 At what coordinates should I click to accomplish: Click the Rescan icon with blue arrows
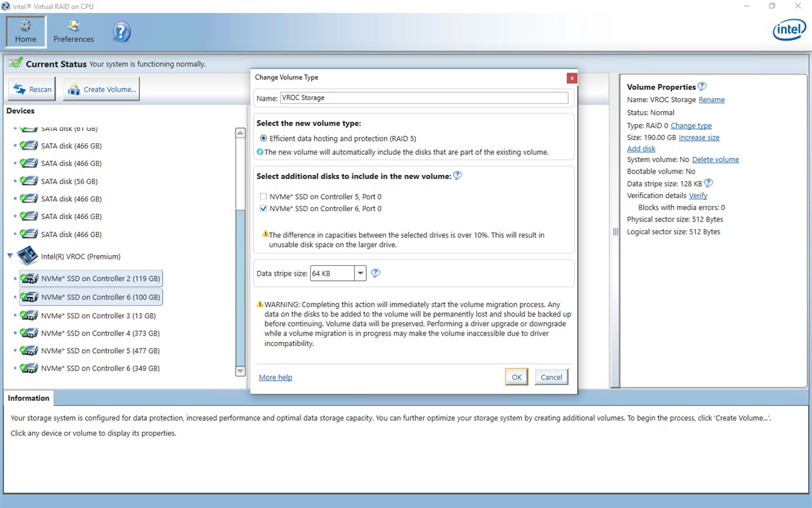click(x=20, y=88)
